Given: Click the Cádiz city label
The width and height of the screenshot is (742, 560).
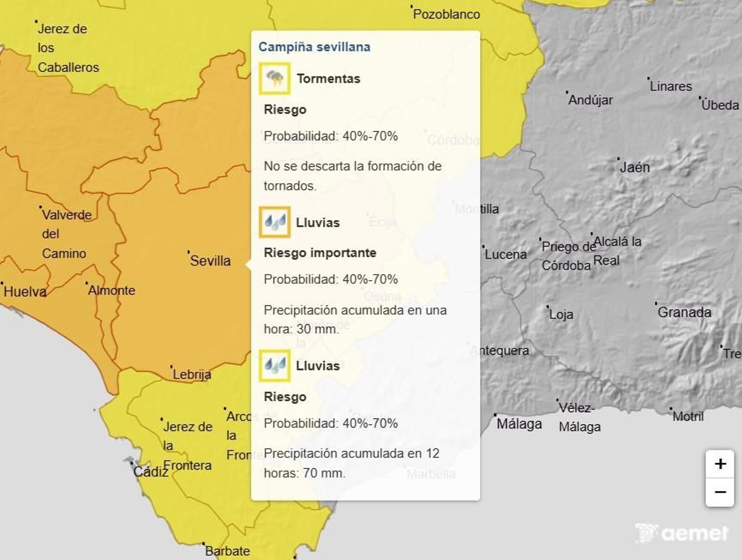Looking at the screenshot, I should 151,471.
